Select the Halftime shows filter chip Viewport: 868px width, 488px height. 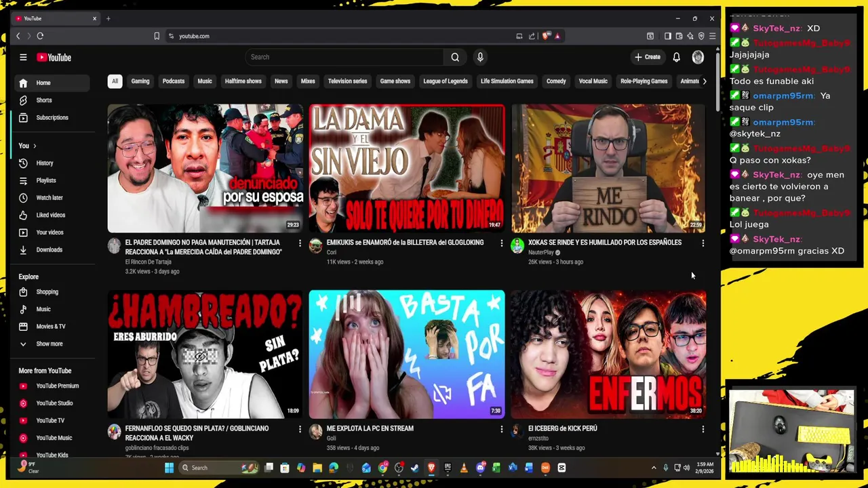point(243,81)
